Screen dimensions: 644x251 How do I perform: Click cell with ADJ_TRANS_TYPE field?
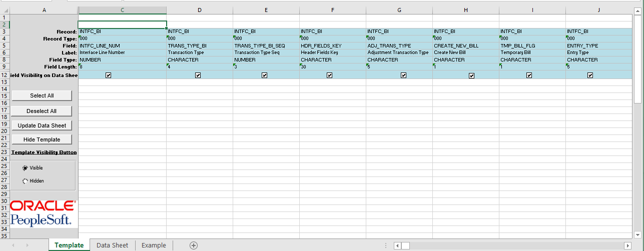point(399,45)
